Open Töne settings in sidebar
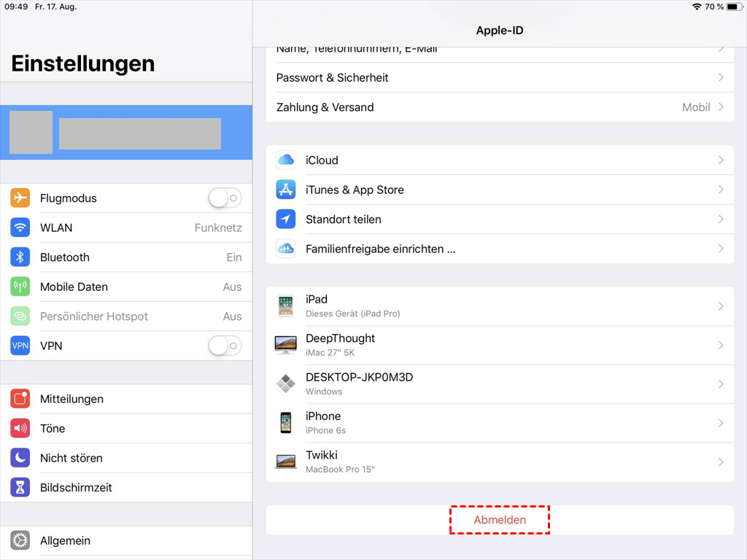This screenshot has height=560, width=747. point(125,429)
